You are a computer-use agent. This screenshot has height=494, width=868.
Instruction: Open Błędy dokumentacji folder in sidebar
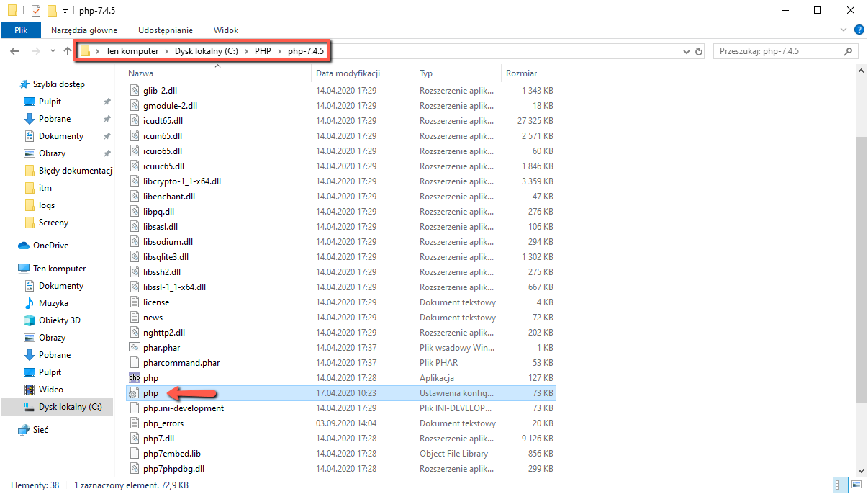tap(75, 171)
